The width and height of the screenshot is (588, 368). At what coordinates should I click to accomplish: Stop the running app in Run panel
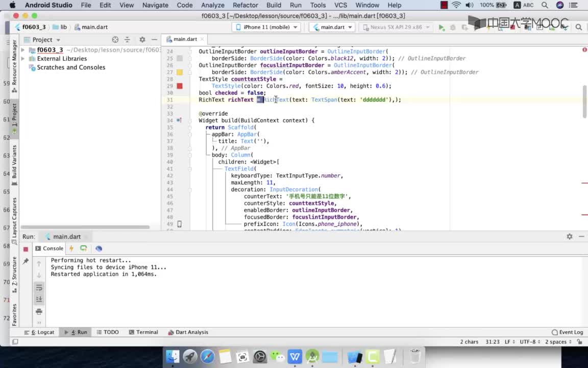(26, 249)
